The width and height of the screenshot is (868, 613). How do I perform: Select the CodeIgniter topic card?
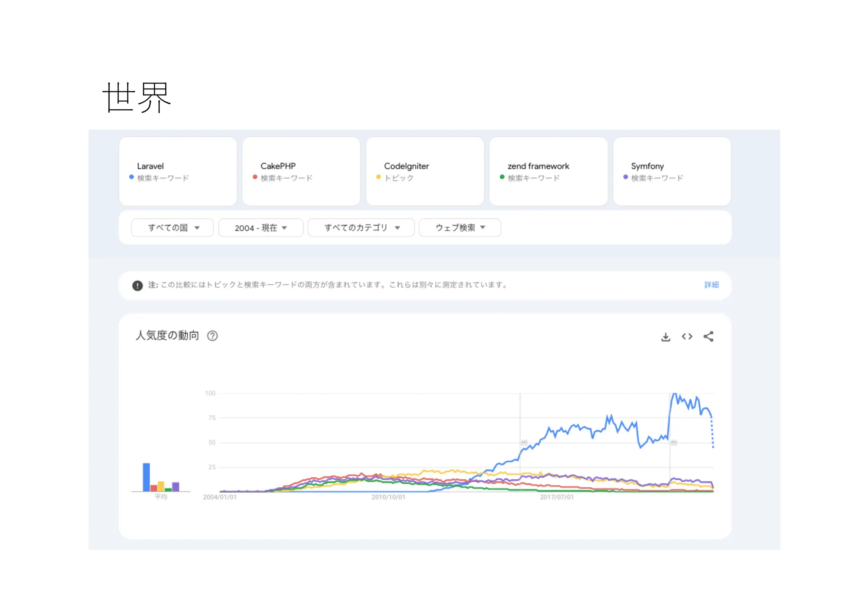[425, 171]
